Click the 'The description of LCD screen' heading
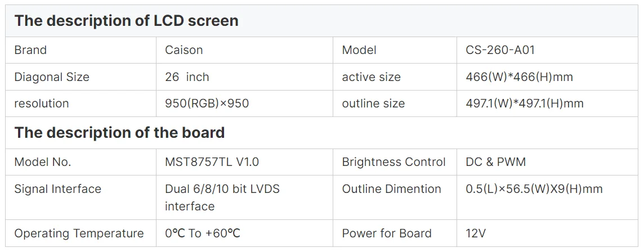Screen dimensions: 644x252 tap(126, 21)
